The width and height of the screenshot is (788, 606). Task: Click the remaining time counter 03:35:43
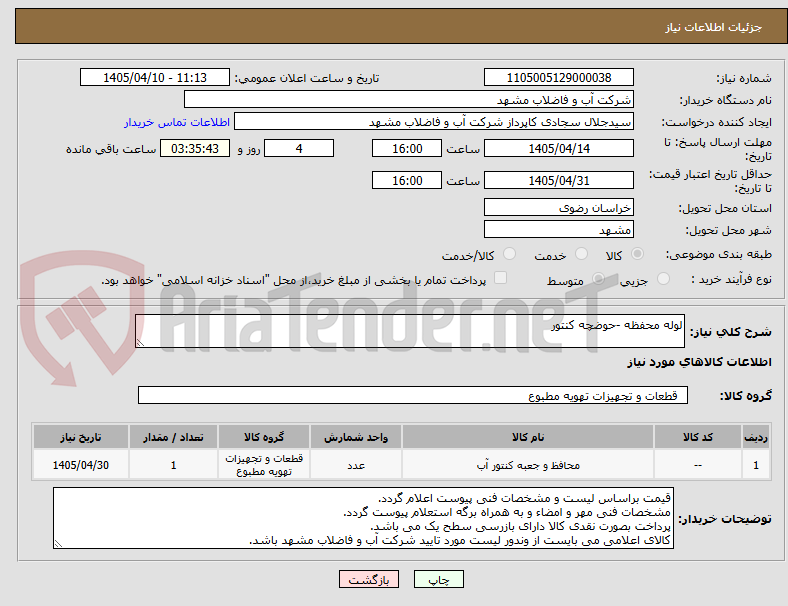click(x=195, y=149)
